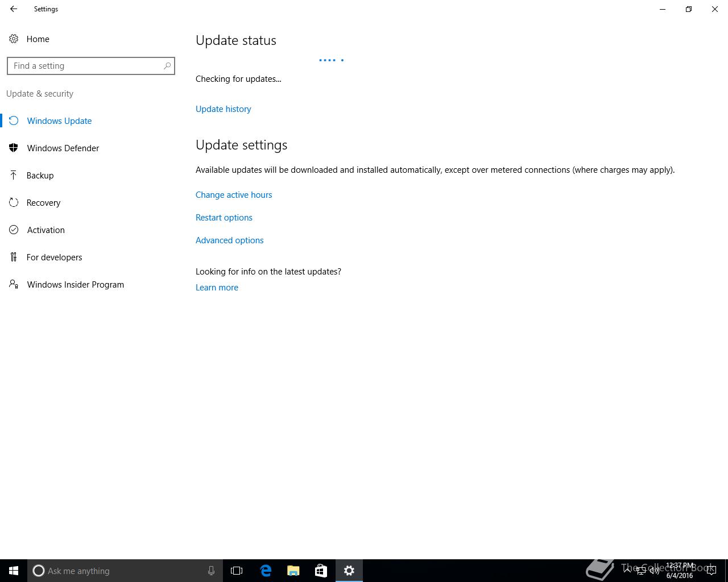Open Advanced options link
Image resolution: width=728 pixels, height=582 pixels.
(x=229, y=240)
